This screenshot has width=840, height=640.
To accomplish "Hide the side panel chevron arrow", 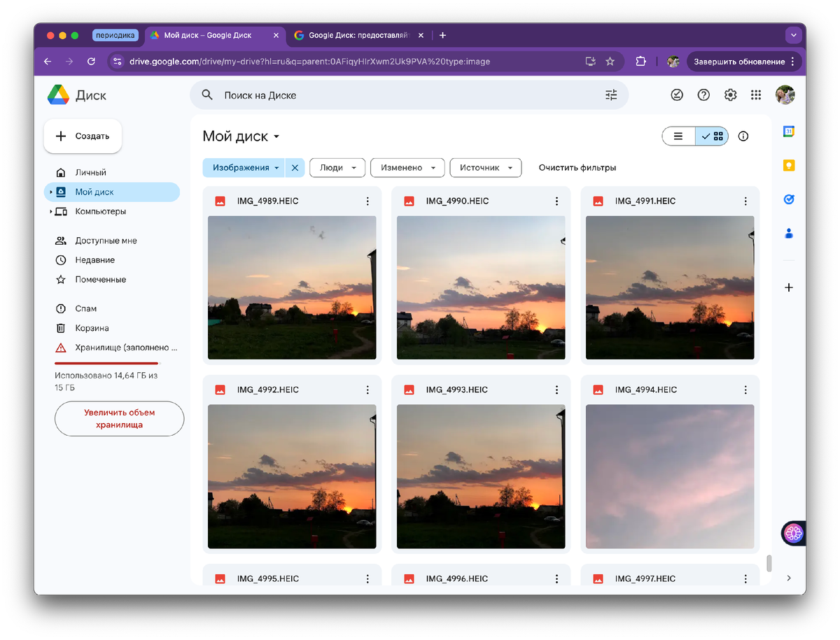I will pos(789,578).
